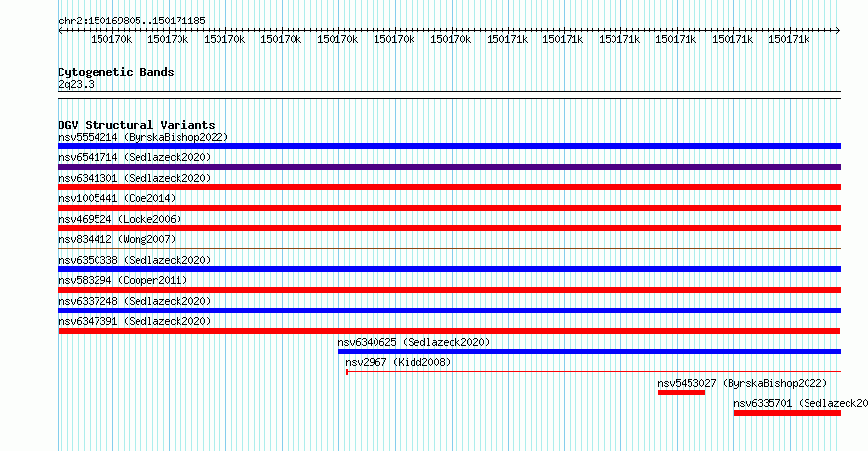Click the red bar under nsv6335701
This screenshot has height=451, width=868.
click(x=787, y=413)
